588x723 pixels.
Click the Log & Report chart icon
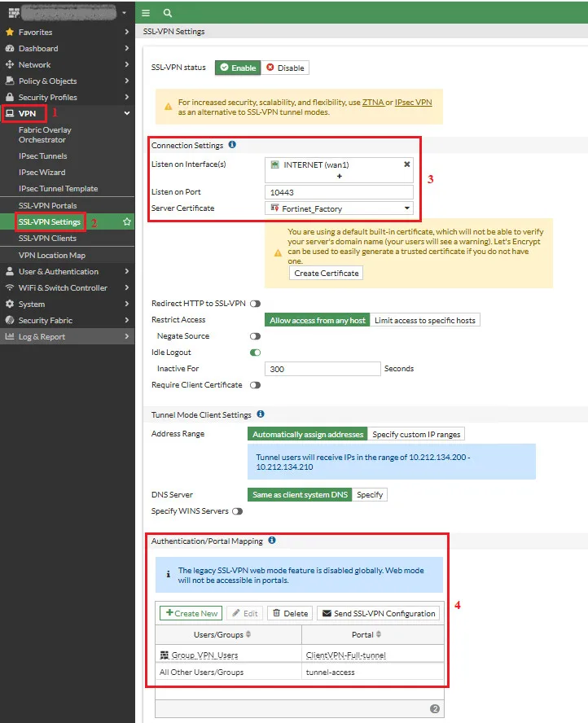click(10, 336)
